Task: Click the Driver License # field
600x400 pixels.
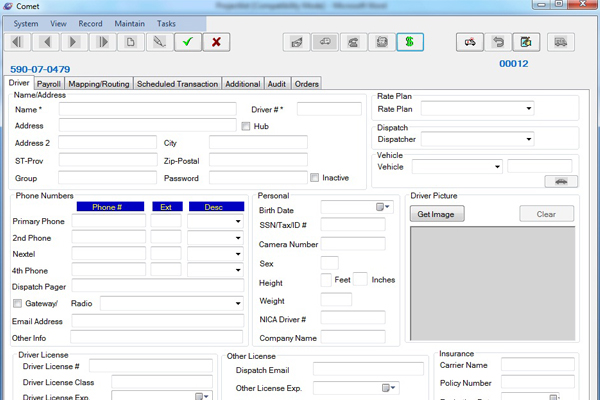Action: 151,366
